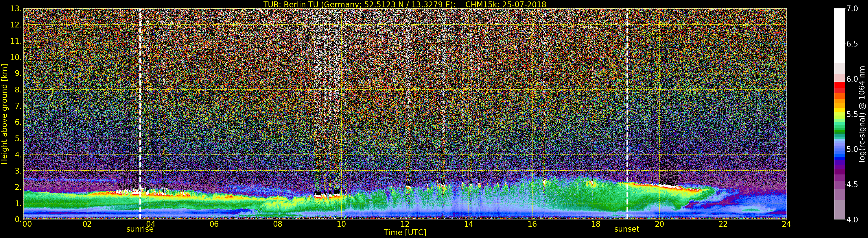This screenshot has width=868, height=238.
Task: Click the white dashed sunset marker line
Action: coord(627,114)
